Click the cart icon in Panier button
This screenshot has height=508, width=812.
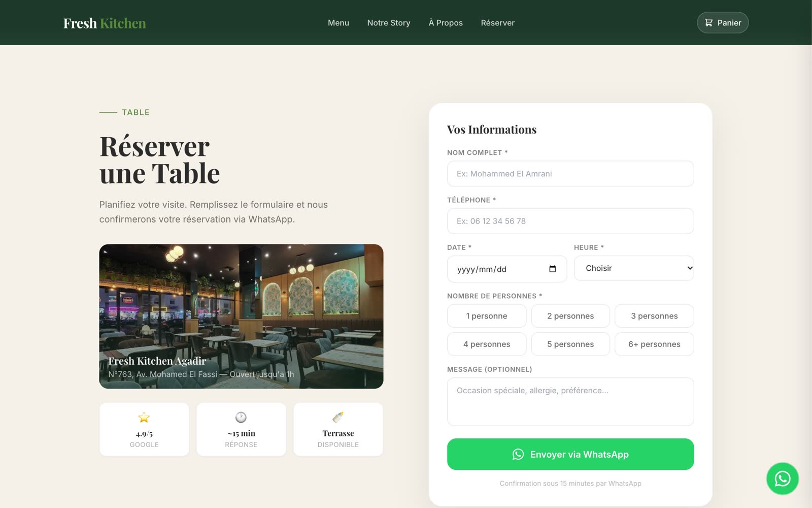[x=708, y=23]
